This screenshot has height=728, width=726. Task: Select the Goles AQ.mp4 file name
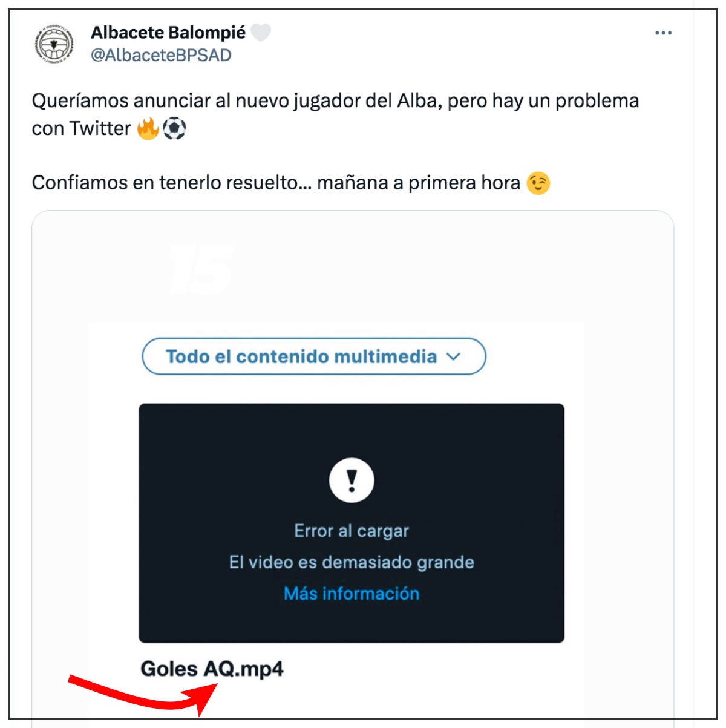pyautogui.click(x=212, y=669)
